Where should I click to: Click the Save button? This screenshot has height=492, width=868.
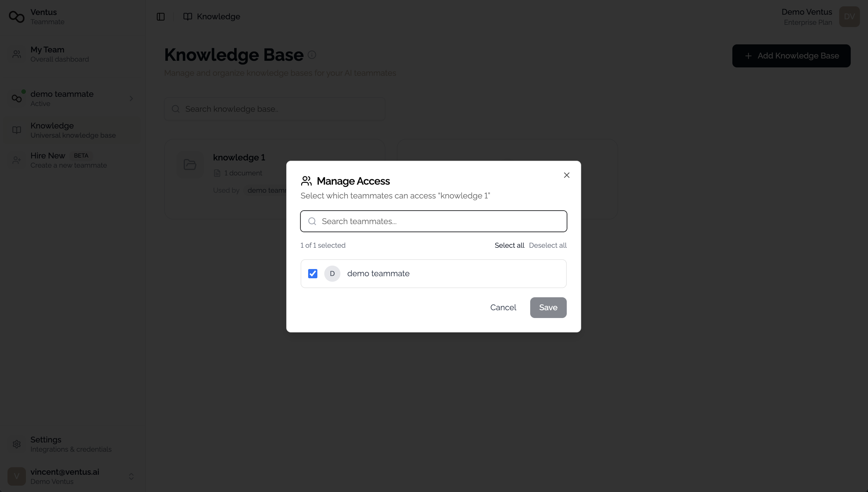548,308
